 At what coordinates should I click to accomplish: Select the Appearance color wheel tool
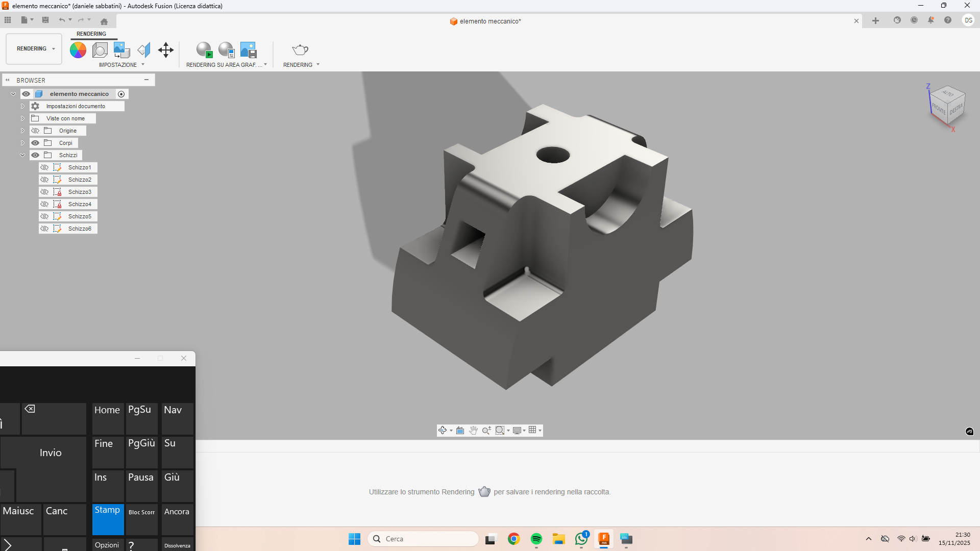pos(78,49)
